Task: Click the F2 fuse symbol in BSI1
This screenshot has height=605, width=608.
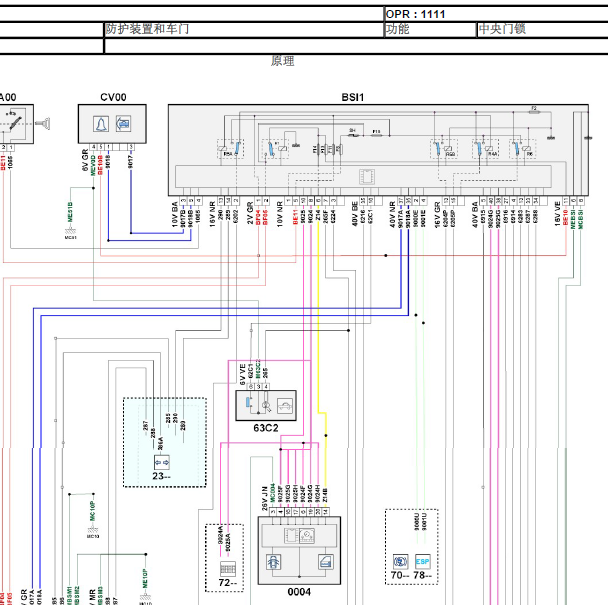Action: (534, 111)
